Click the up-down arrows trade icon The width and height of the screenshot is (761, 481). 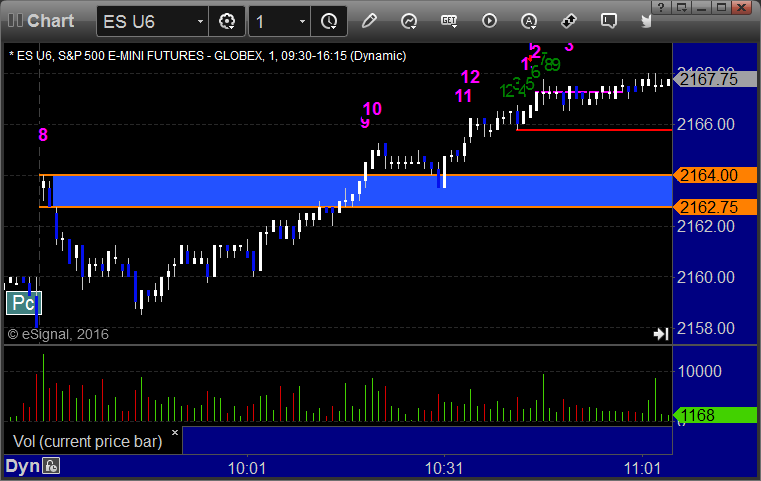[x=569, y=21]
